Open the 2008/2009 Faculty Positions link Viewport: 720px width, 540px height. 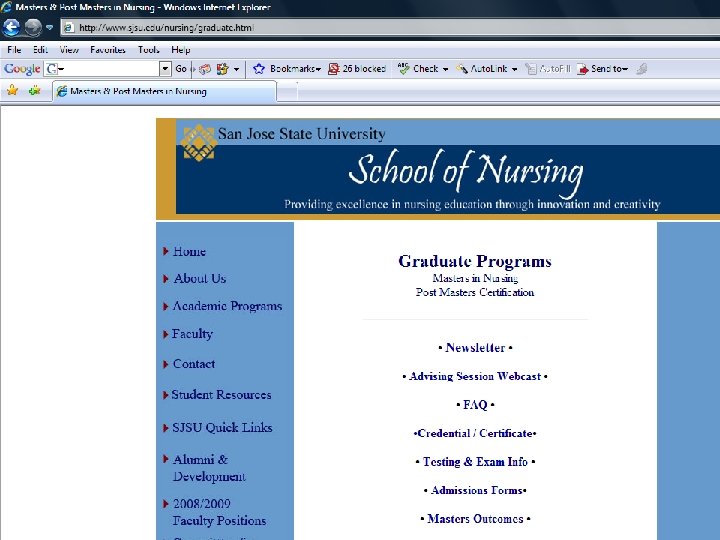[219, 512]
